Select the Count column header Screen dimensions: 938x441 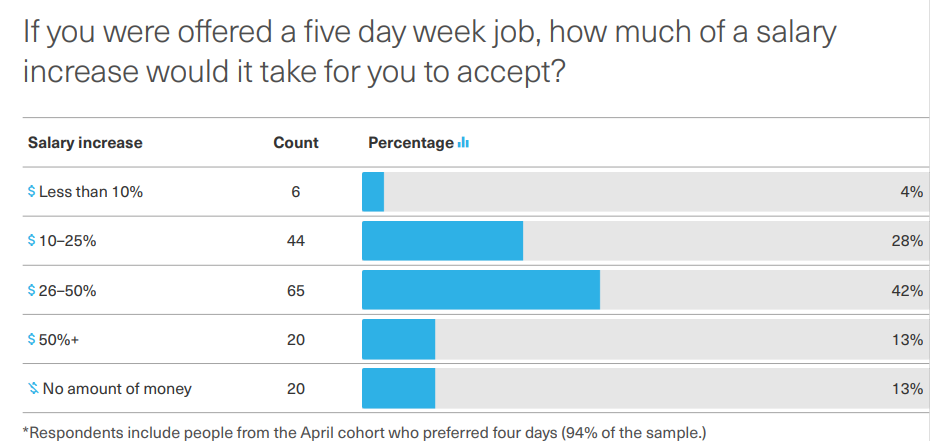coord(296,143)
